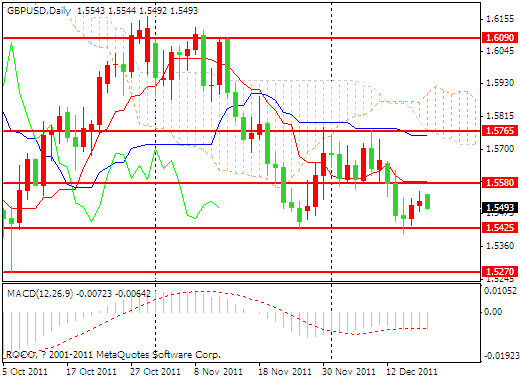Select the 5 Oct 2011 date marker
This screenshot has height=380, width=520.
25,372
